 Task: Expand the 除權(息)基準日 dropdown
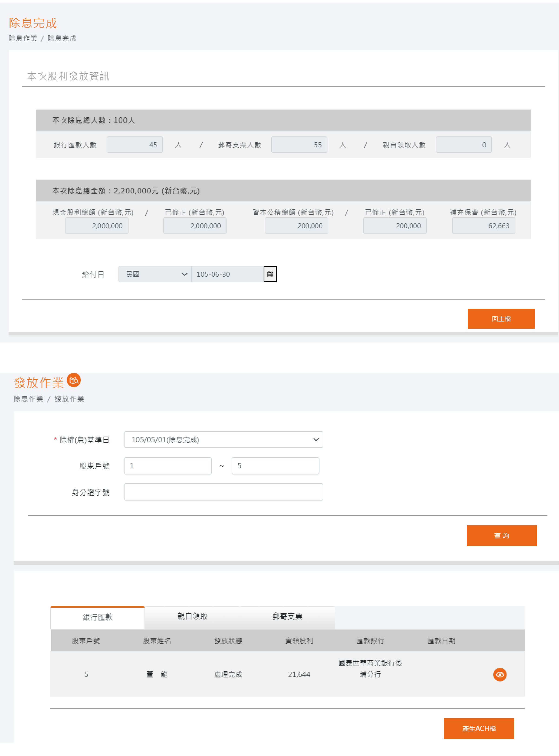pos(223,439)
